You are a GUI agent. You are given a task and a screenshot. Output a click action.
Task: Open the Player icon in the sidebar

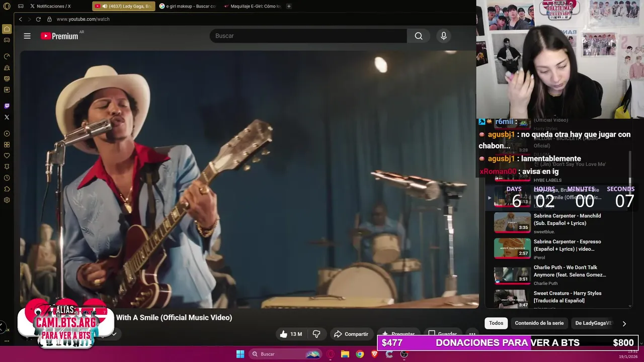click(7, 134)
